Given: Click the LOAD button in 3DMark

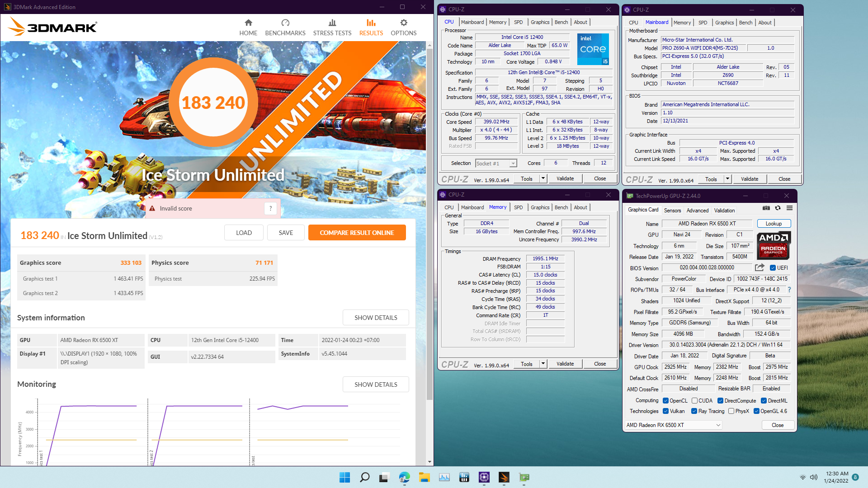Looking at the screenshot, I should pos(244,233).
